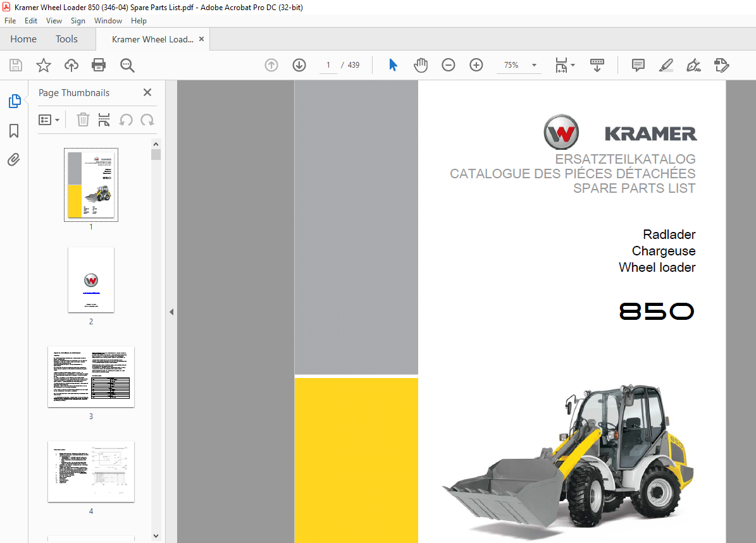The height and width of the screenshot is (543, 756).
Task: Open the File menu
Action: point(10,21)
